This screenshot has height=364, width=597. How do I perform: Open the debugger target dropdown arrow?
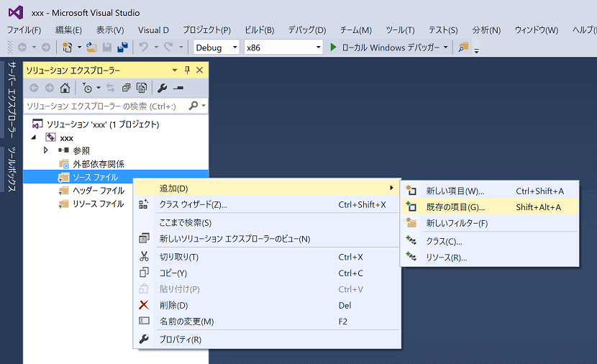[x=445, y=47]
